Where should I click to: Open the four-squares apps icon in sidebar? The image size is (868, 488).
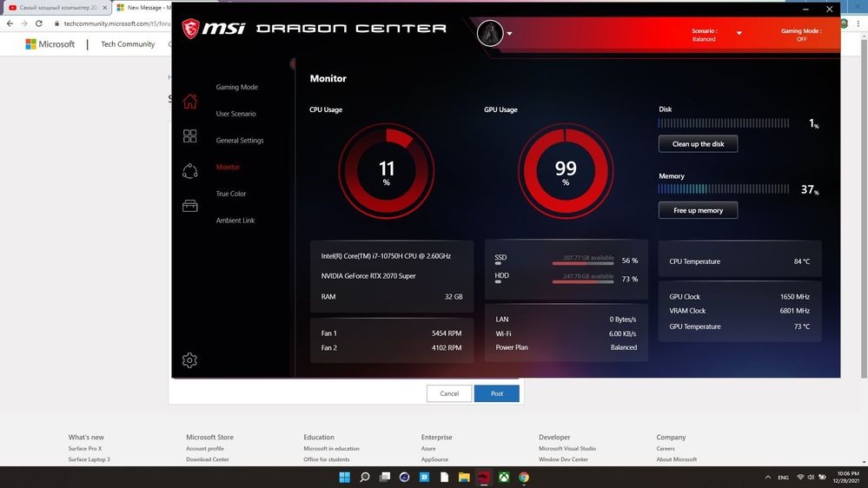[190, 136]
